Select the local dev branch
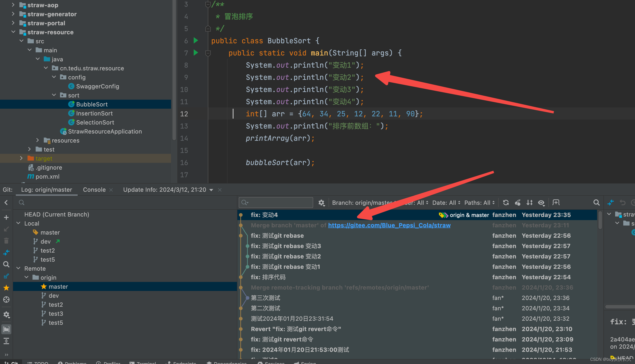635x364 pixels. 45,241
